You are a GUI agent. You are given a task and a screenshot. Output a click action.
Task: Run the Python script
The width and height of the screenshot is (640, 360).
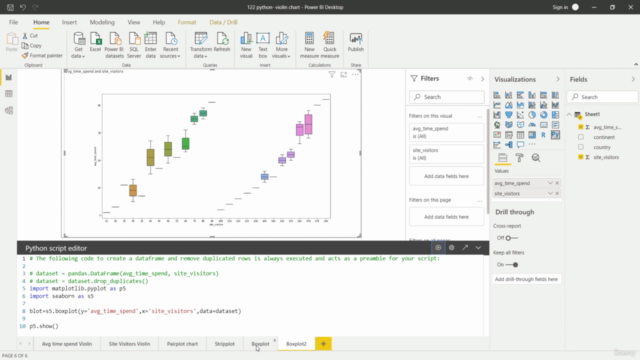click(x=438, y=248)
